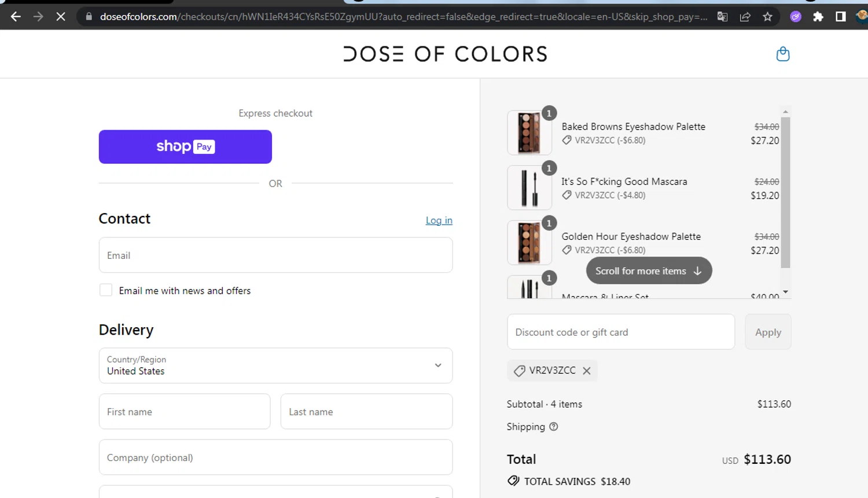
Task: Go back with the browser back arrow
Action: click(16, 17)
